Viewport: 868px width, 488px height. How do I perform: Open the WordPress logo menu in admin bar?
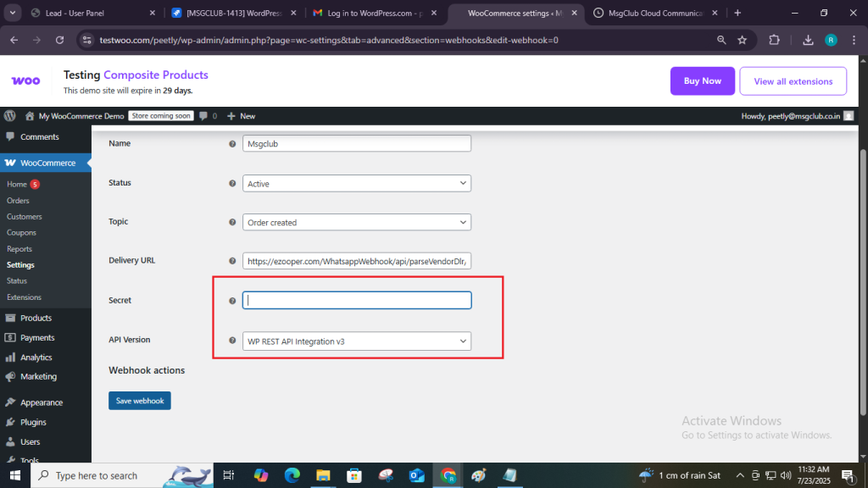click(x=10, y=115)
